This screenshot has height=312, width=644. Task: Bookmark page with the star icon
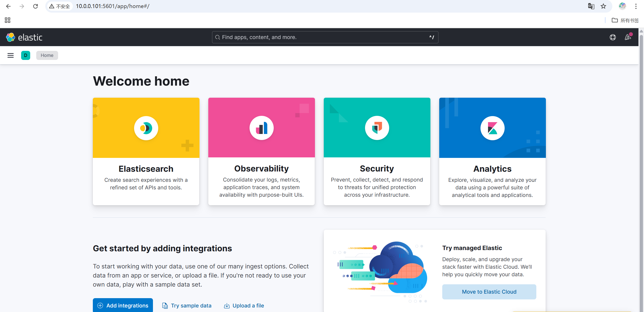603,6
